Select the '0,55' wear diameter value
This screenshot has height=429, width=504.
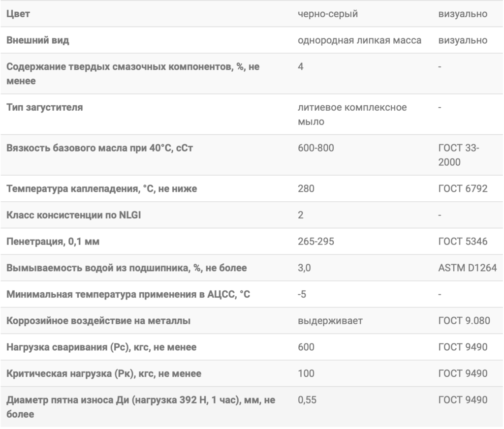coord(307,400)
